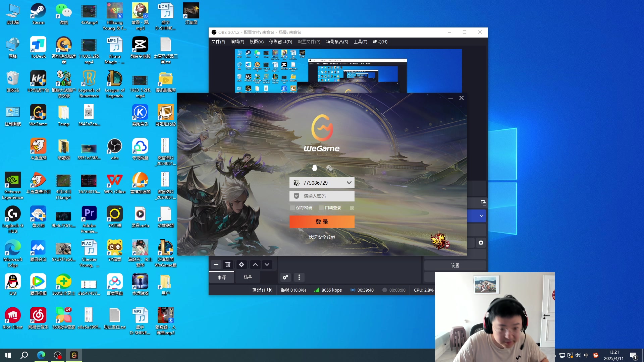Minimize the WeGame login window
Viewport: 644px width, 362px height.
(x=451, y=98)
